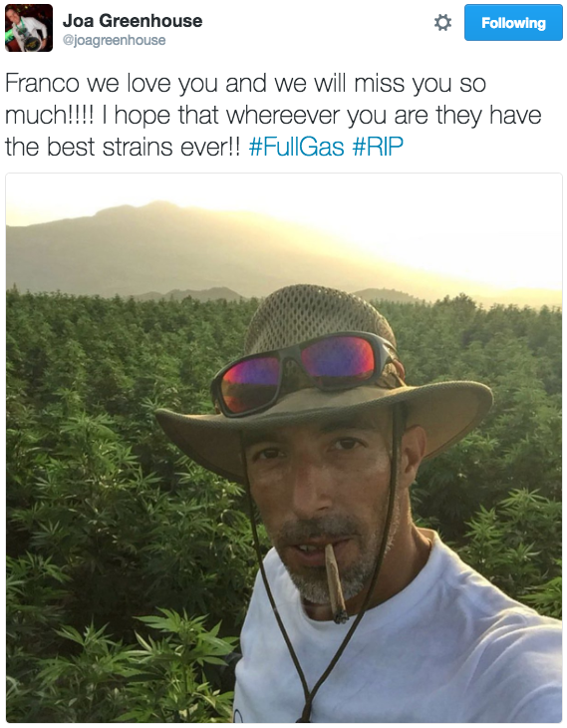The height and width of the screenshot is (728, 567).
Task: Click the rolled joint in the man's mouth
Action: coord(336,583)
